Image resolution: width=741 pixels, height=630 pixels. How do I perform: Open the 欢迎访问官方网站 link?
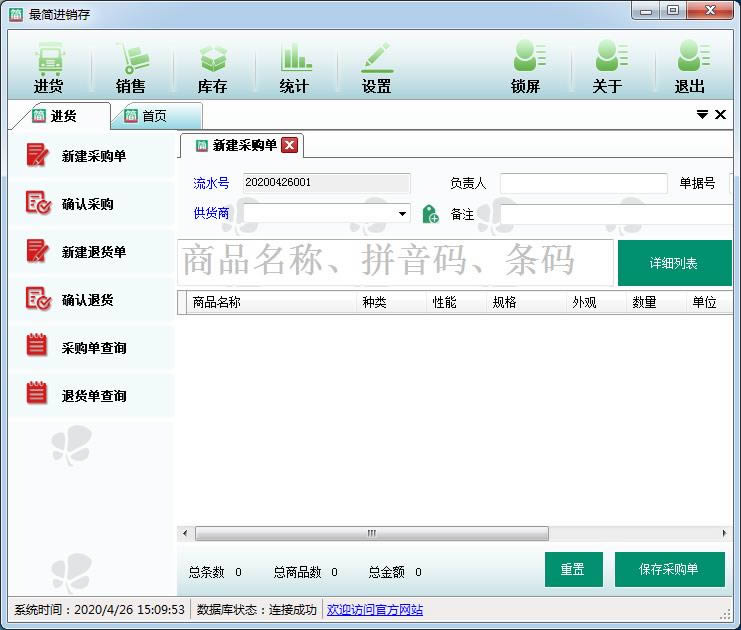coord(375,610)
